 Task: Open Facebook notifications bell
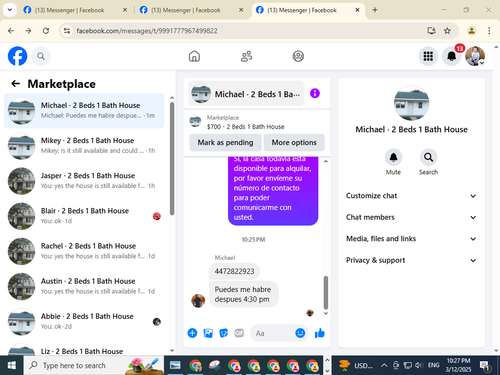click(x=451, y=56)
